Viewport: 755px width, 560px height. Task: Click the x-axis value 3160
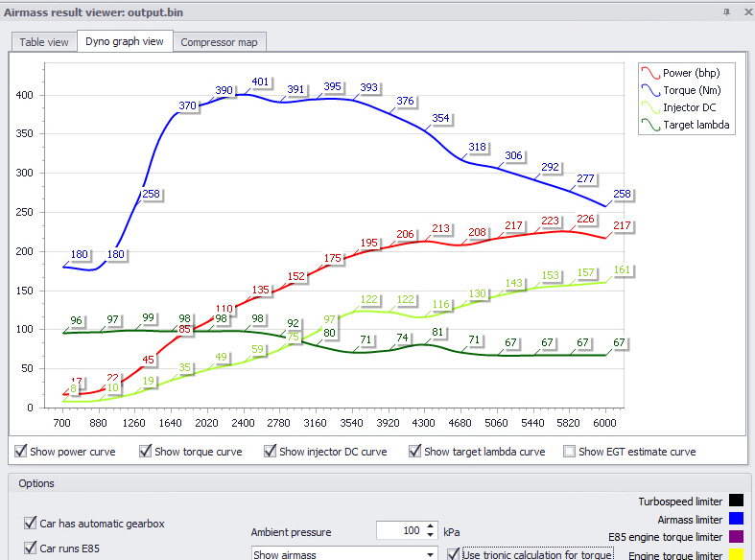315,423
